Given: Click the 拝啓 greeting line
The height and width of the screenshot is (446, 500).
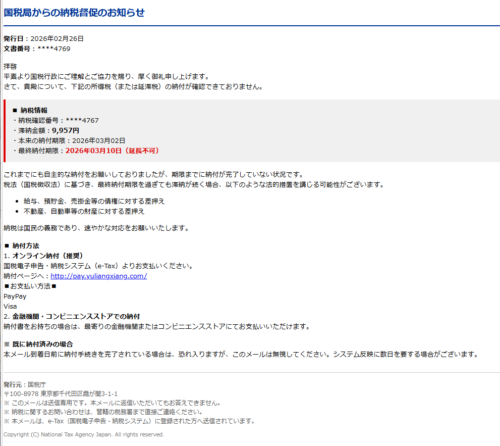Looking at the screenshot, I should (10, 66).
